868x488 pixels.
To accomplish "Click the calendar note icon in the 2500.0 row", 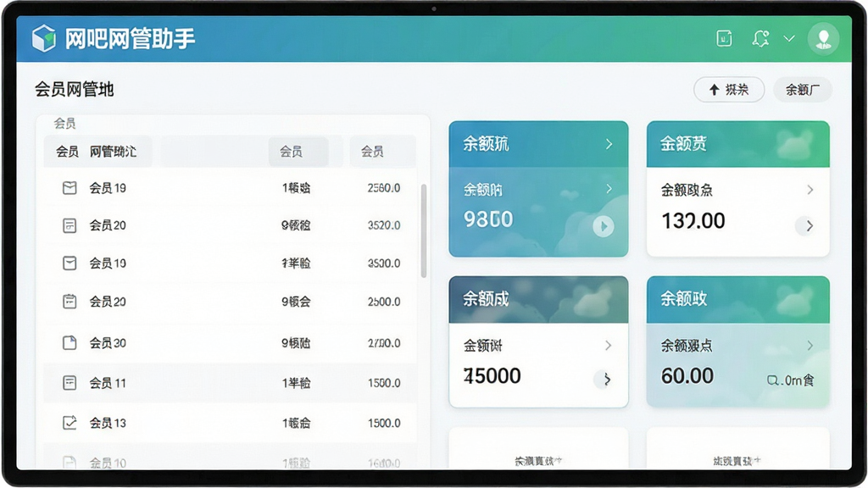I will (x=70, y=302).
